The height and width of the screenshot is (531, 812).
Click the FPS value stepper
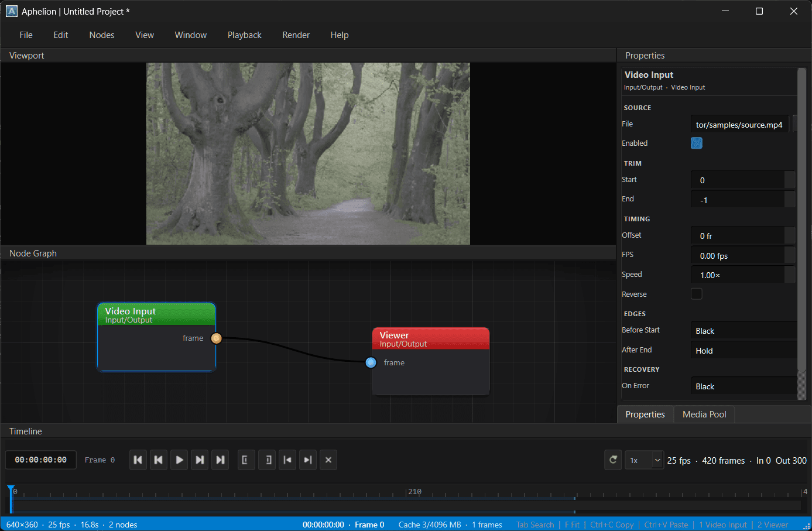coord(790,255)
